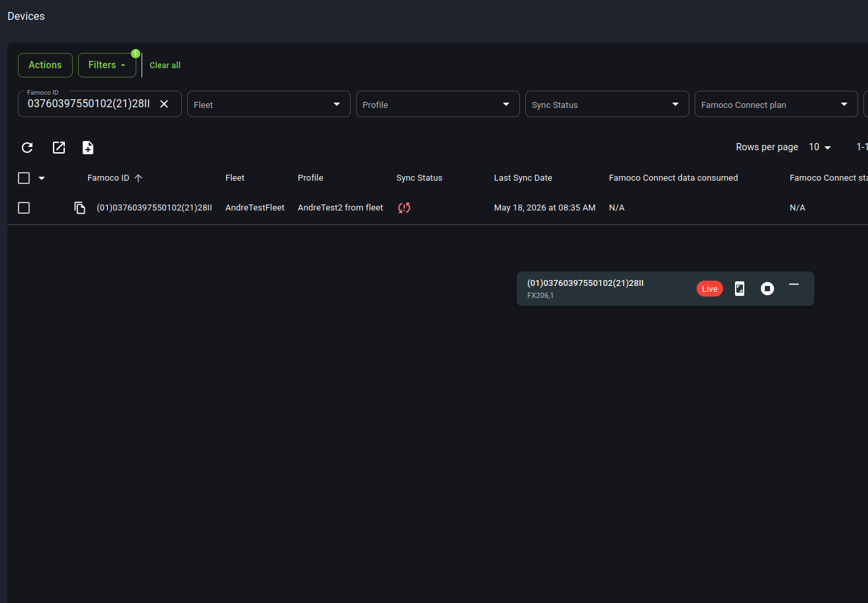Click device ID title in live panel
This screenshot has width=868, height=603.
586,283
